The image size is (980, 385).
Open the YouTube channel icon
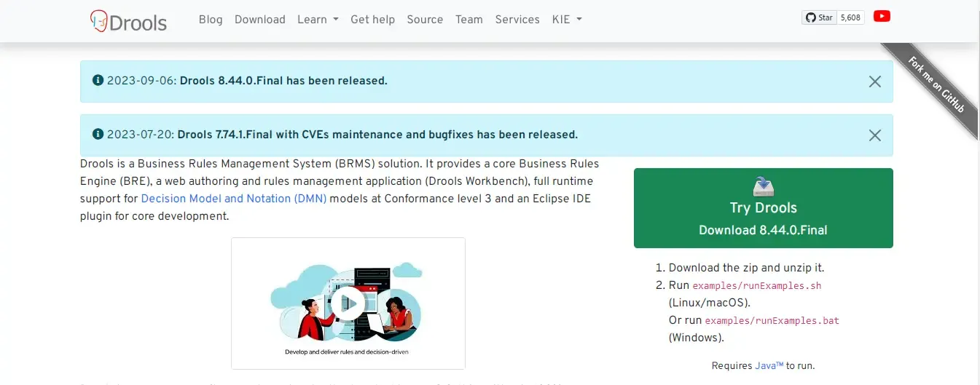[x=882, y=17]
